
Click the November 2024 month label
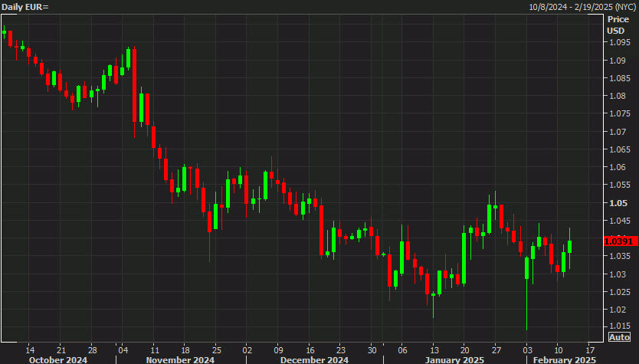point(180,360)
